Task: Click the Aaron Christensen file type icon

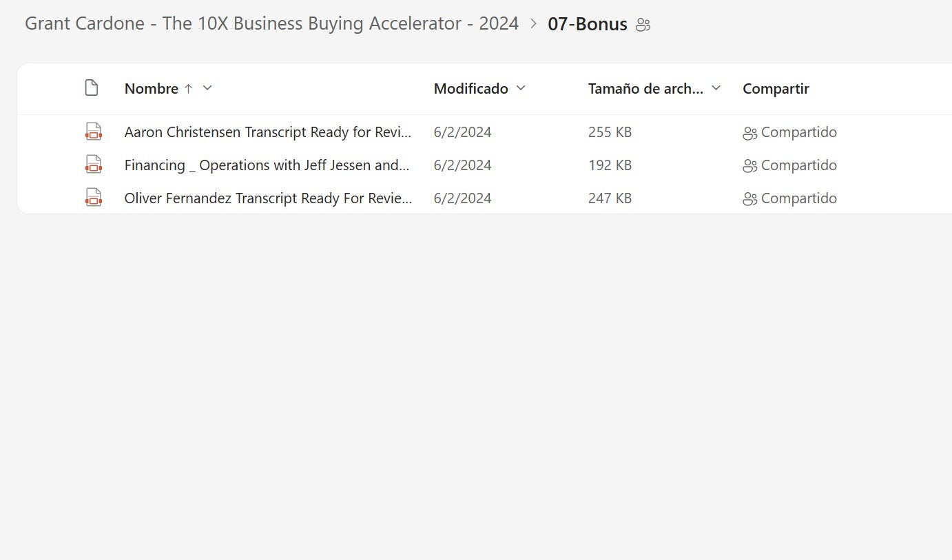Action: (x=93, y=132)
